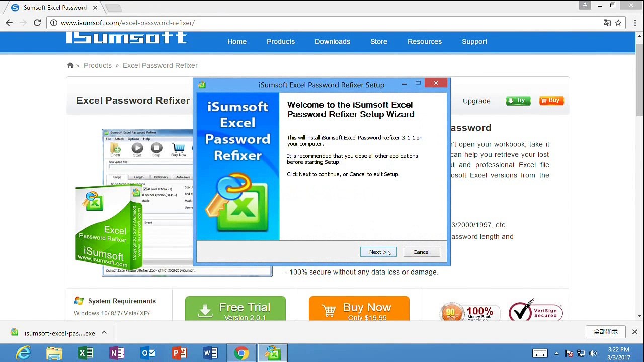Click the site information icon in address bar

pyautogui.click(x=54, y=23)
